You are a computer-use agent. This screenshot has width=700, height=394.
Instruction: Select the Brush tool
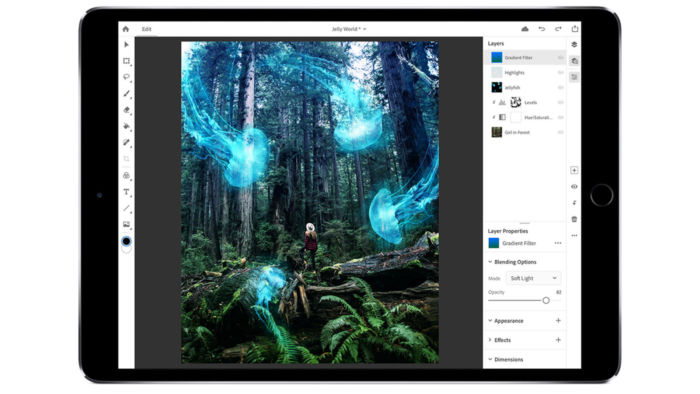(x=126, y=94)
